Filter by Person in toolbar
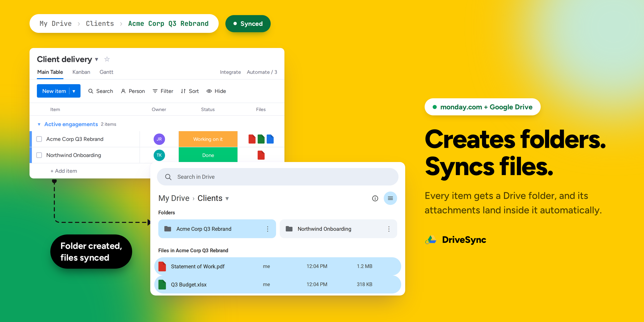Image resolution: width=644 pixels, height=322 pixels. point(133,91)
